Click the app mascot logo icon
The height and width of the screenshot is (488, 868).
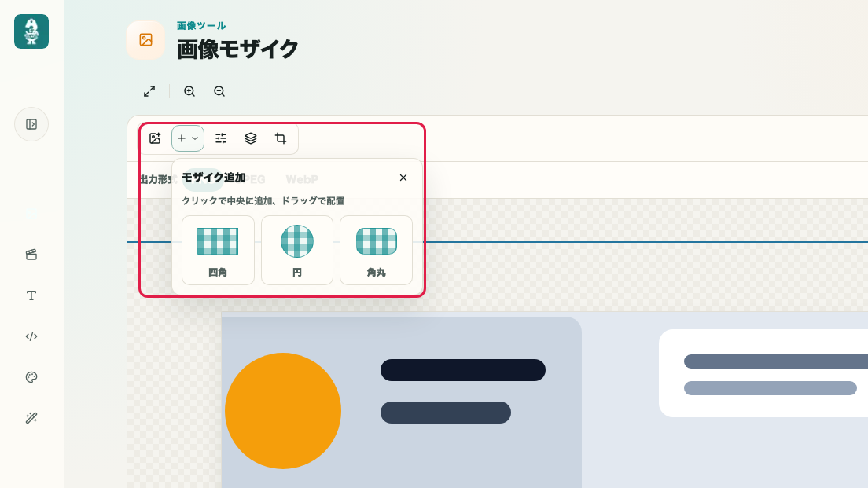31,31
